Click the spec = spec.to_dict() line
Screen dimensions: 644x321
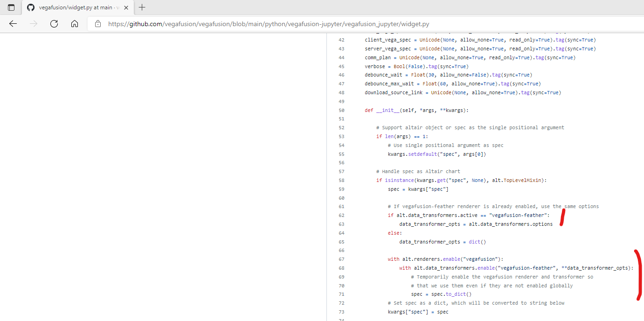[441, 294]
